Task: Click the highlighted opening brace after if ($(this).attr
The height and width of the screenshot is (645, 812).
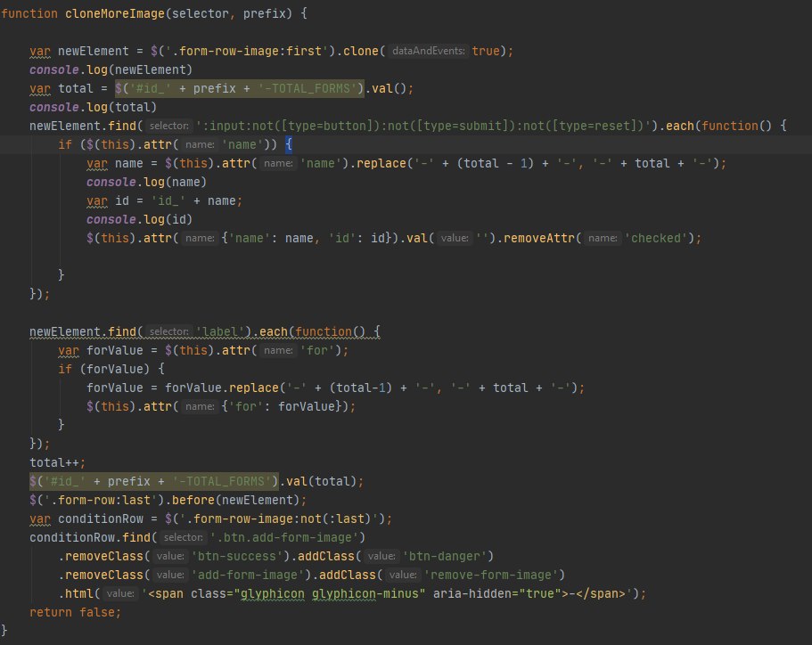Action: [289, 144]
